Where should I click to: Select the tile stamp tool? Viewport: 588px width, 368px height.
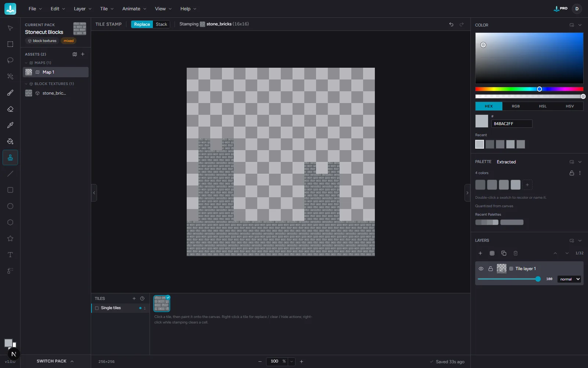tap(10, 158)
